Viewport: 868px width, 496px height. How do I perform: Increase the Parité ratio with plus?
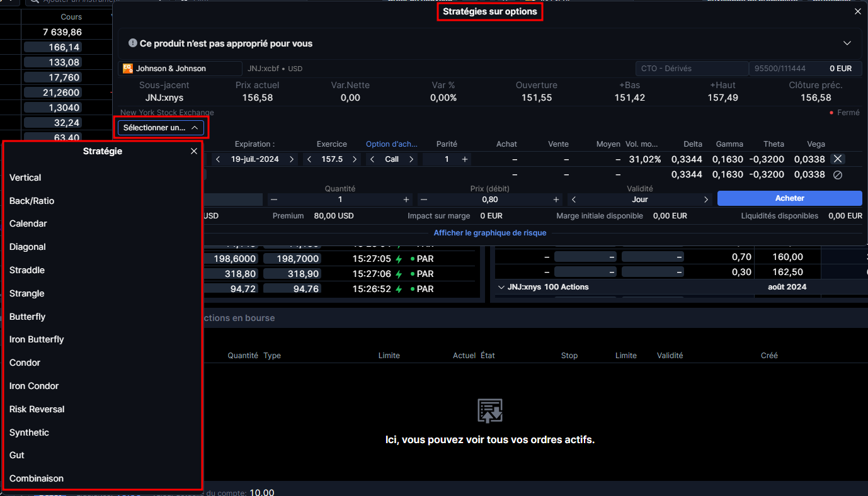(x=465, y=159)
